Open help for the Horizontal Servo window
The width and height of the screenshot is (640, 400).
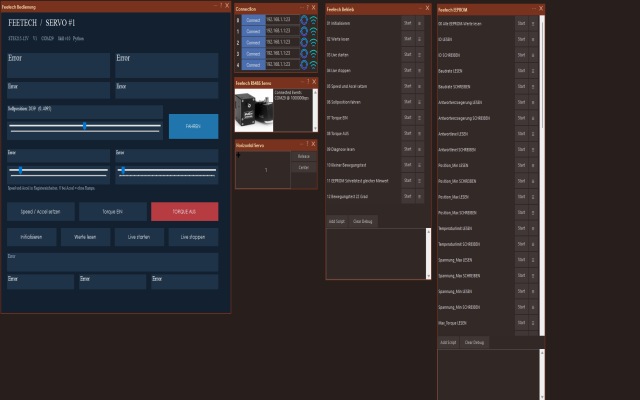coord(307,144)
